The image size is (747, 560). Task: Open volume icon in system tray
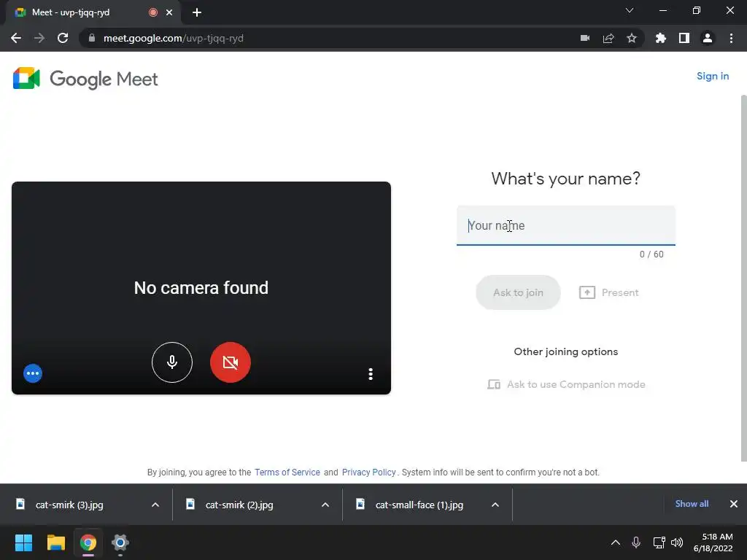(677, 542)
